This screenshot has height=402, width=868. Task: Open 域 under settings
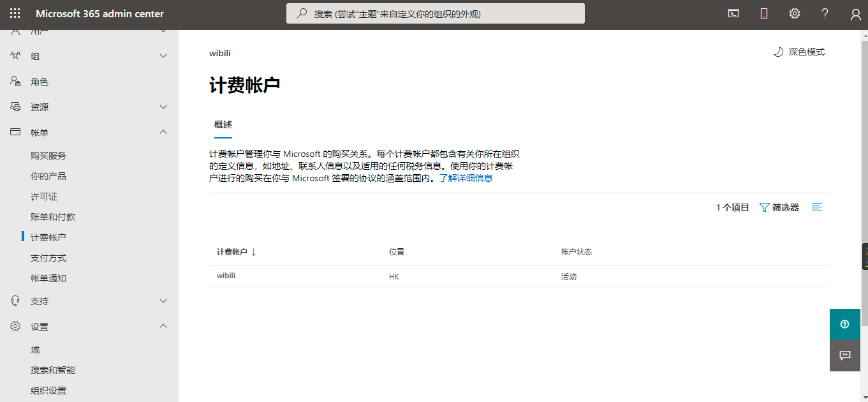(x=35, y=350)
